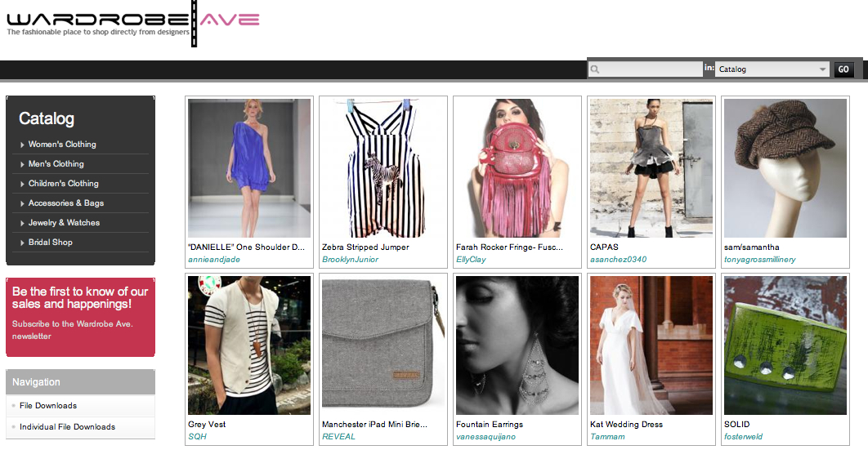Click the Kat Wedding Dress title
The width and height of the screenshot is (868, 450).
click(x=626, y=425)
